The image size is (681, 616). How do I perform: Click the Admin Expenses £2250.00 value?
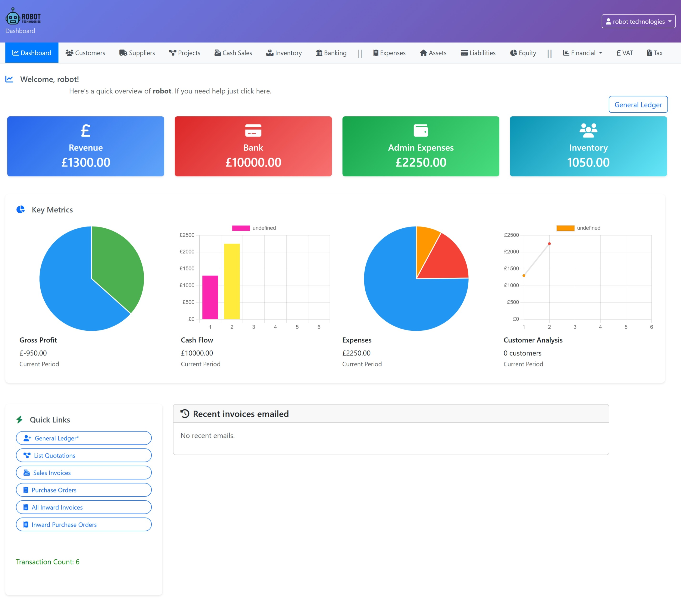coord(421,162)
